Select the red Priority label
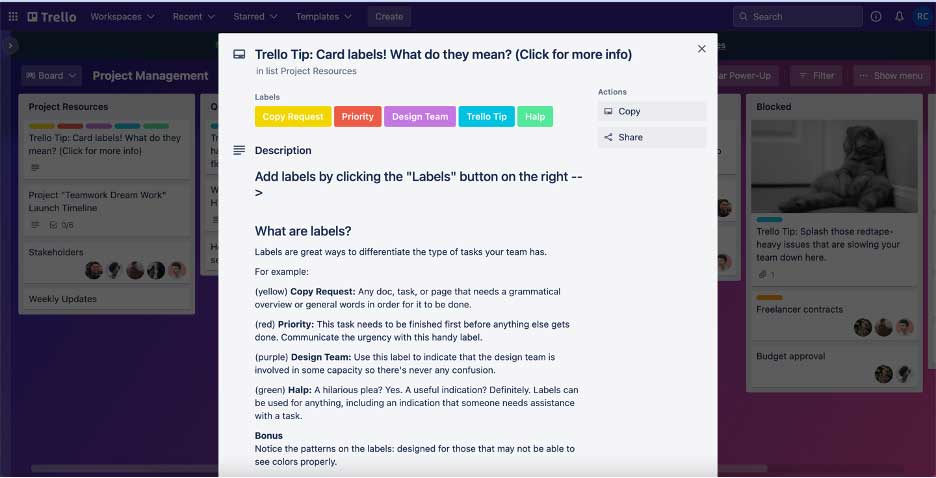 (x=358, y=116)
